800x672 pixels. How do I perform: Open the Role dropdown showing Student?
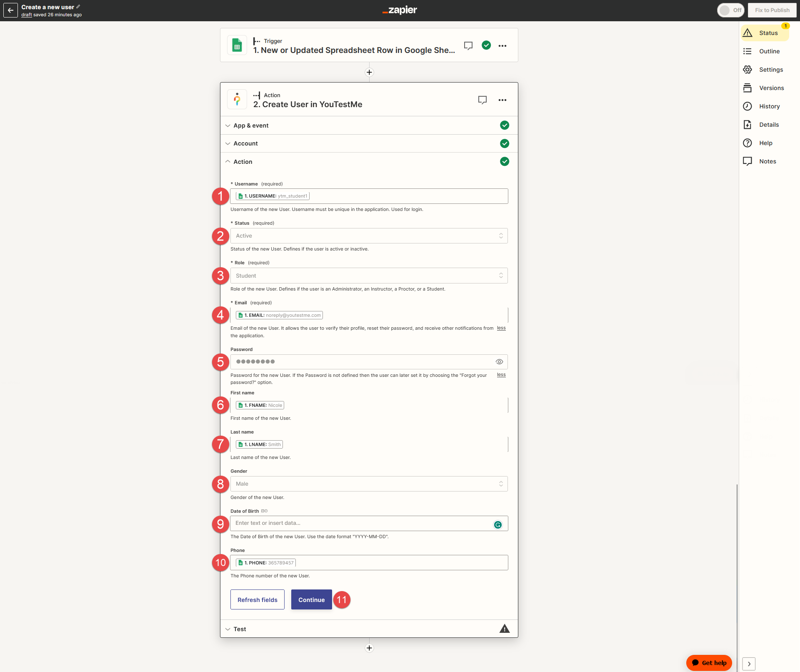click(369, 276)
